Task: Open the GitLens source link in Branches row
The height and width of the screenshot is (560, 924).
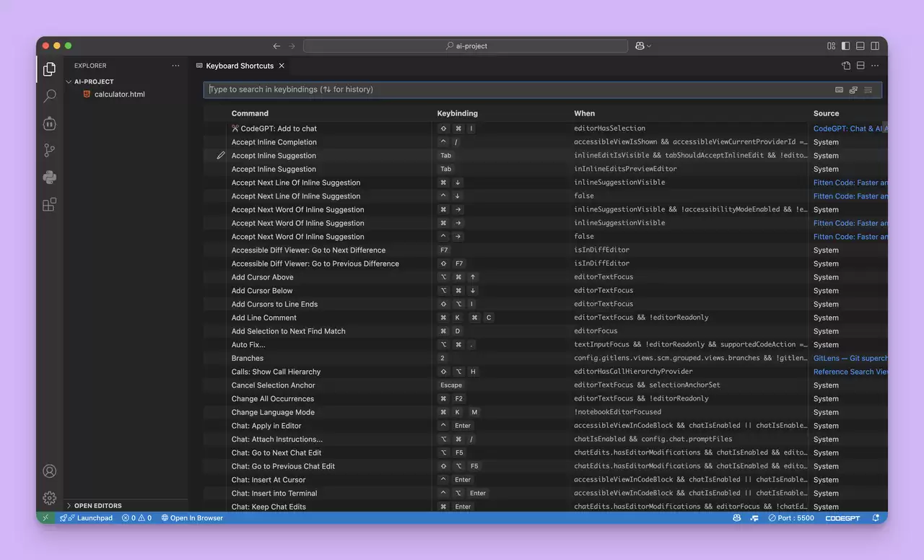Action: pyautogui.click(x=850, y=358)
